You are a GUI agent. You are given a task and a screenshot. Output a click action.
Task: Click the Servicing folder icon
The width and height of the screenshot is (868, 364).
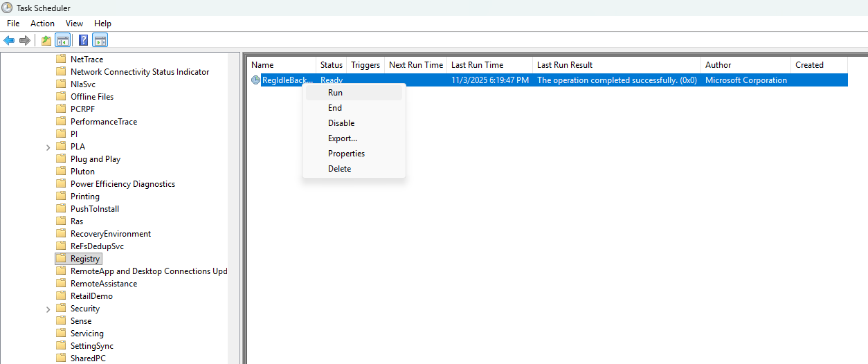[x=61, y=334]
